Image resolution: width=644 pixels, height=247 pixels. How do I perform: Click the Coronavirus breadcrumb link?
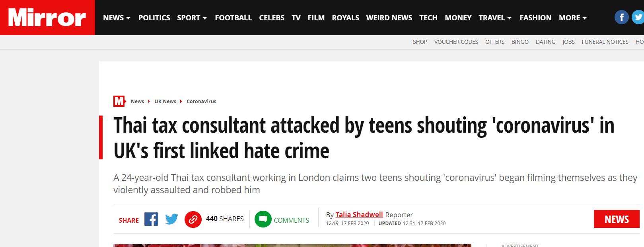click(202, 101)
